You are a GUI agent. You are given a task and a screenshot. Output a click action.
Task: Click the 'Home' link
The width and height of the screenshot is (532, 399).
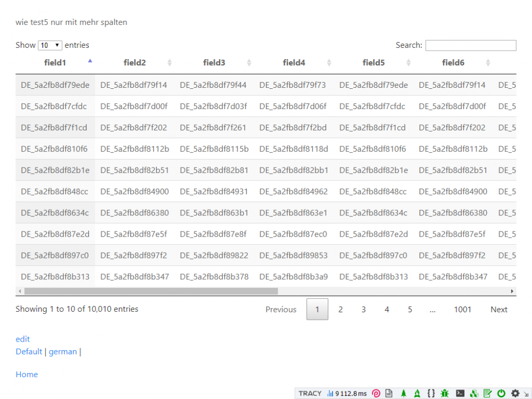[27, 374]
